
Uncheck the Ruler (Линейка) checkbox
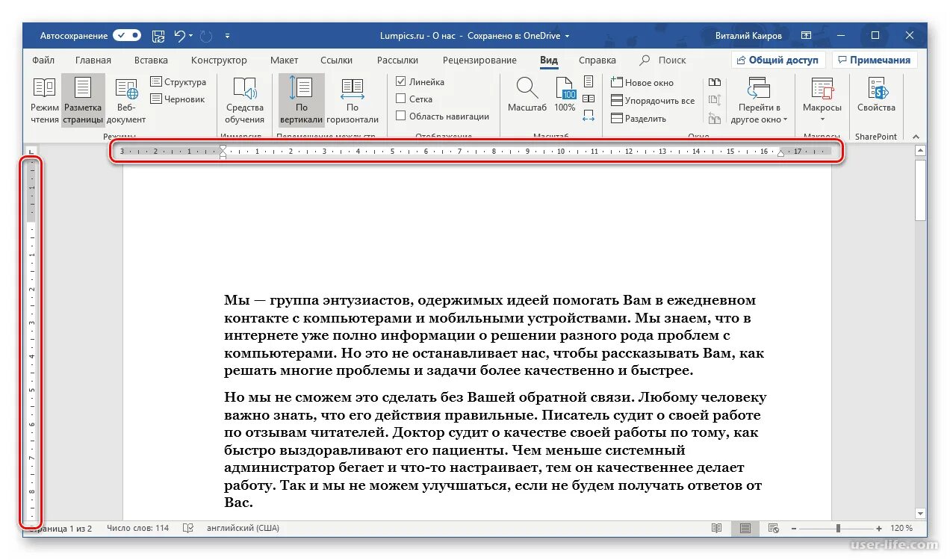pyautogui.click(x=401, y=81)
